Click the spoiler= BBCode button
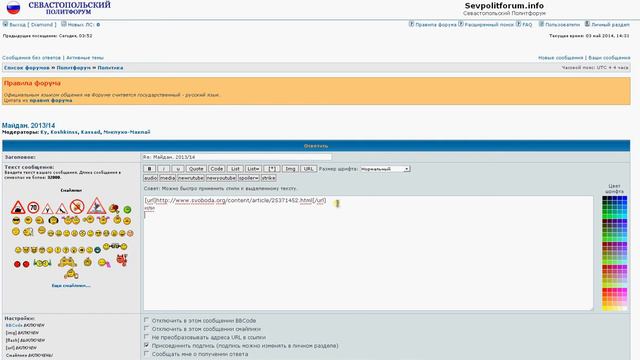Viewport: 640px width, 360px height. (x=249, y=178)
